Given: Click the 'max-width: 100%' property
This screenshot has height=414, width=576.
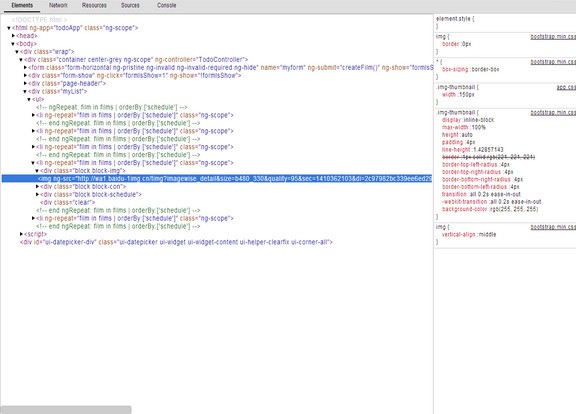Looking at the screenshot, I should click(464, 127).
